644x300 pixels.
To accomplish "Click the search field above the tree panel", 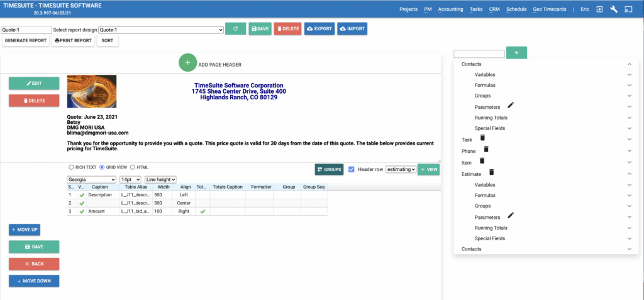I will pos(479,54).
